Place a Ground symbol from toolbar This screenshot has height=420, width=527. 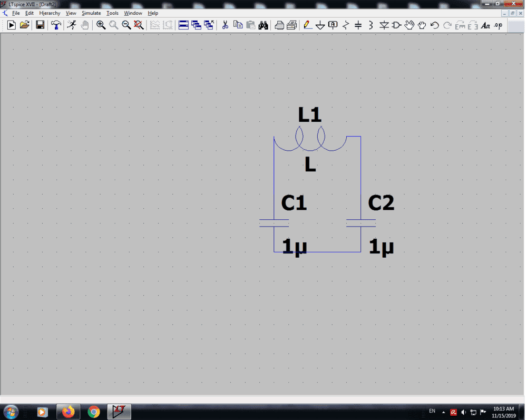[320, 25]
